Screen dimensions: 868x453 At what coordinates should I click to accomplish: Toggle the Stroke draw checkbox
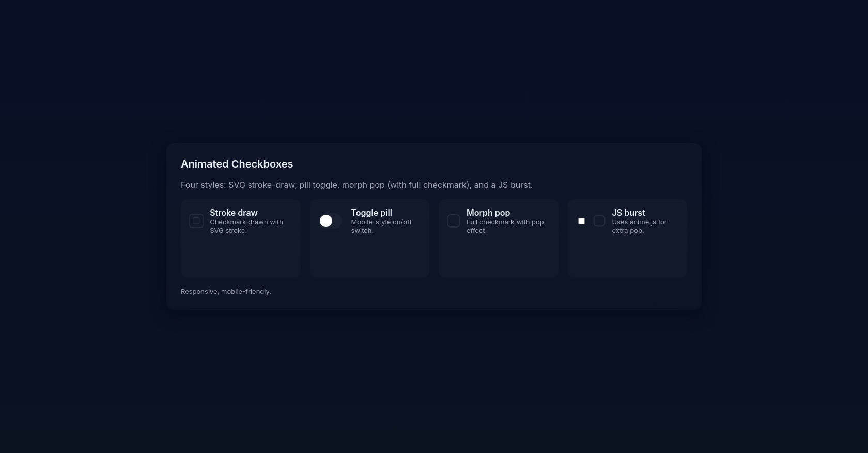tap(196, 221)
